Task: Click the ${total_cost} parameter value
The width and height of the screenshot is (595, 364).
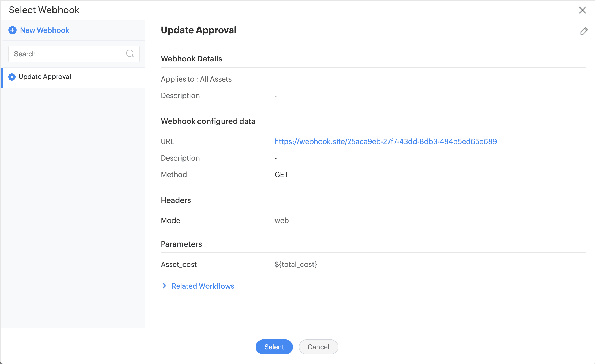Action: (295, 264)
